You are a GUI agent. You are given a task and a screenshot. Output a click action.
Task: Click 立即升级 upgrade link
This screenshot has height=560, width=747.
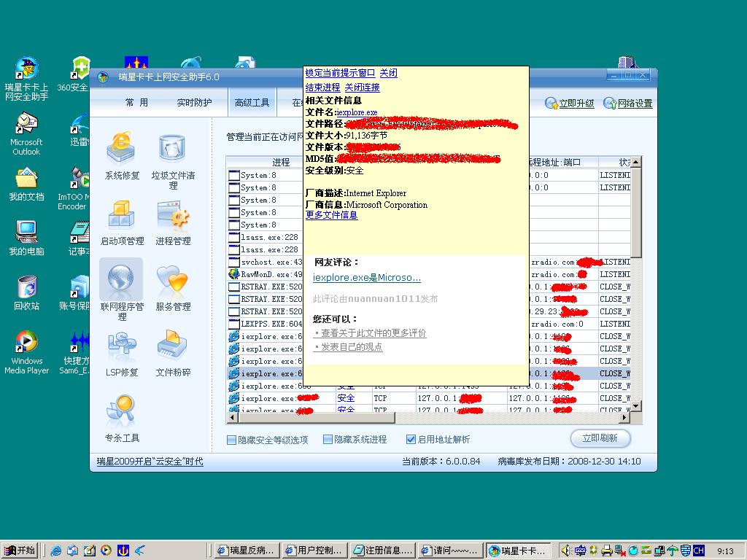(570, 104)
